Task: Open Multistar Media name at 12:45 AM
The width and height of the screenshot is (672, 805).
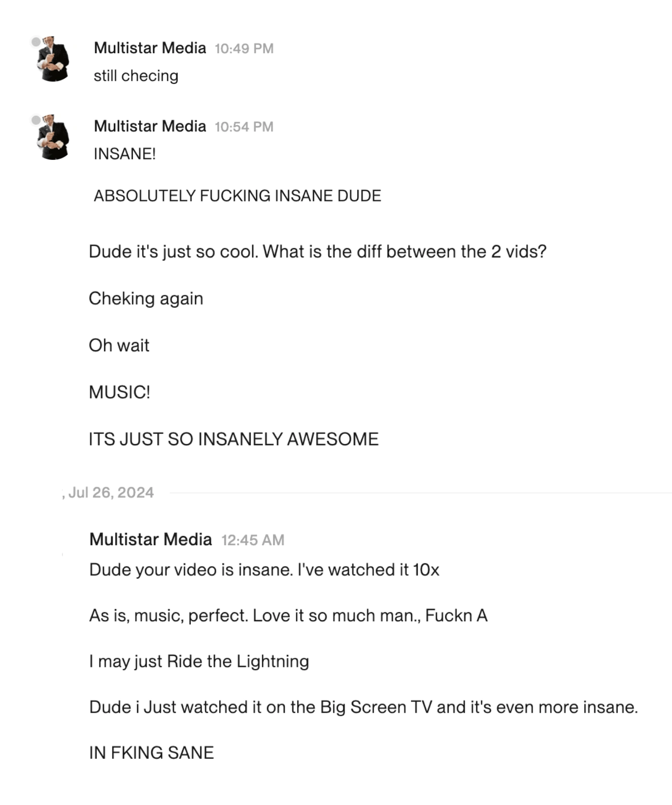Action: pos(151,539)
